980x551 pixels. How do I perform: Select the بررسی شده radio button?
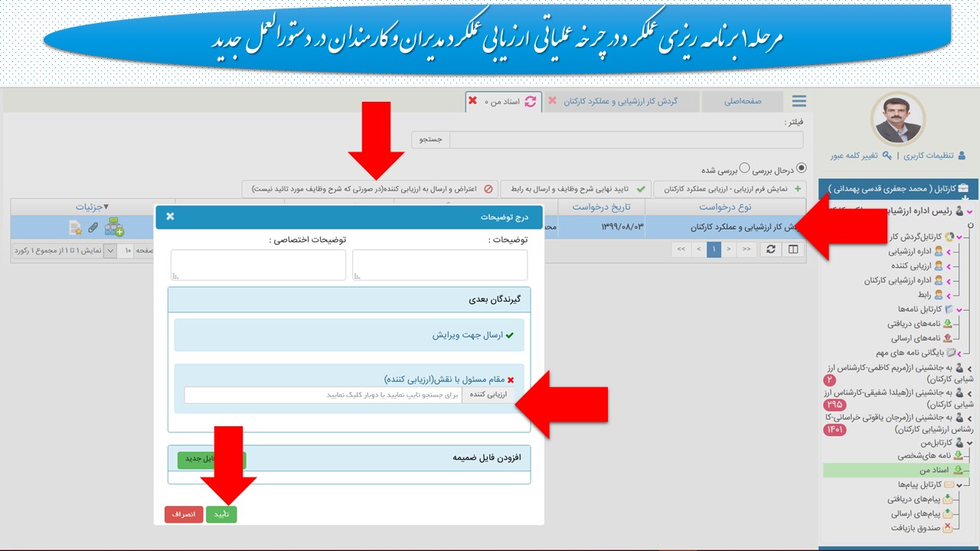click(x=744, y=168)
